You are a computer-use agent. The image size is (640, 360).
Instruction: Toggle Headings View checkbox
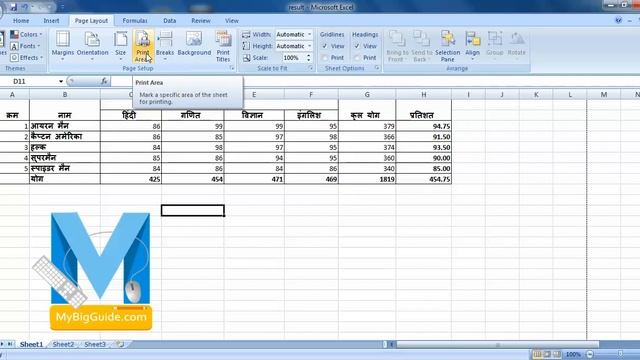[357, 46]
